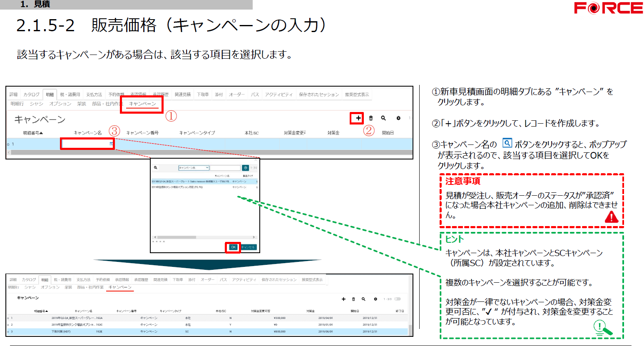
Task: Click the + add icon in the lower screenshot toolbar
Action: point(343,299)
